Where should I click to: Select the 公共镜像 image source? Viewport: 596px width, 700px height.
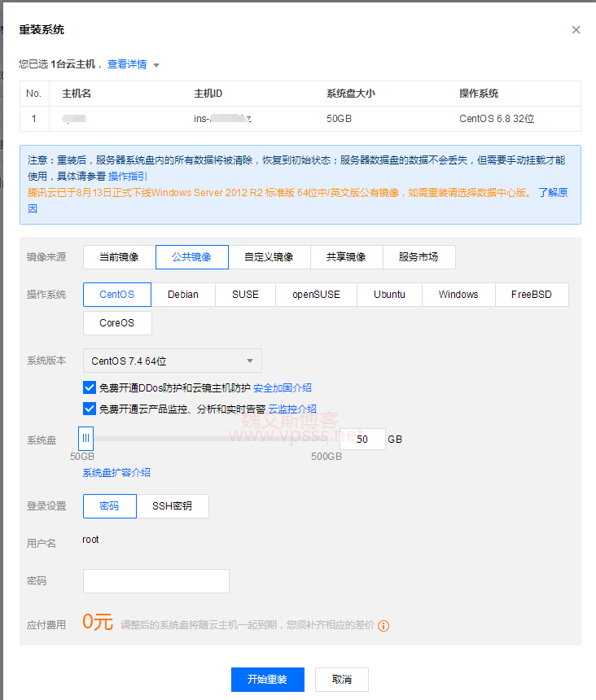click(192, 257)
